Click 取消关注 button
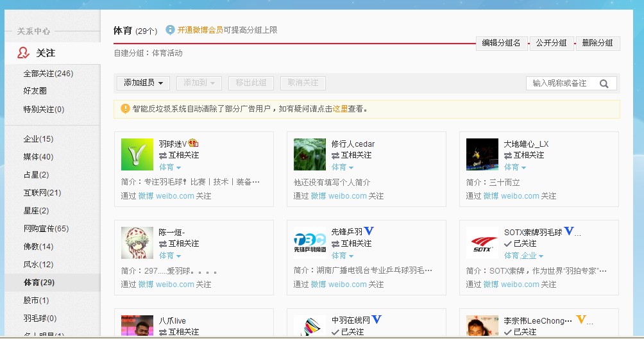Screen dimensions: 644x339 [303, 83]
